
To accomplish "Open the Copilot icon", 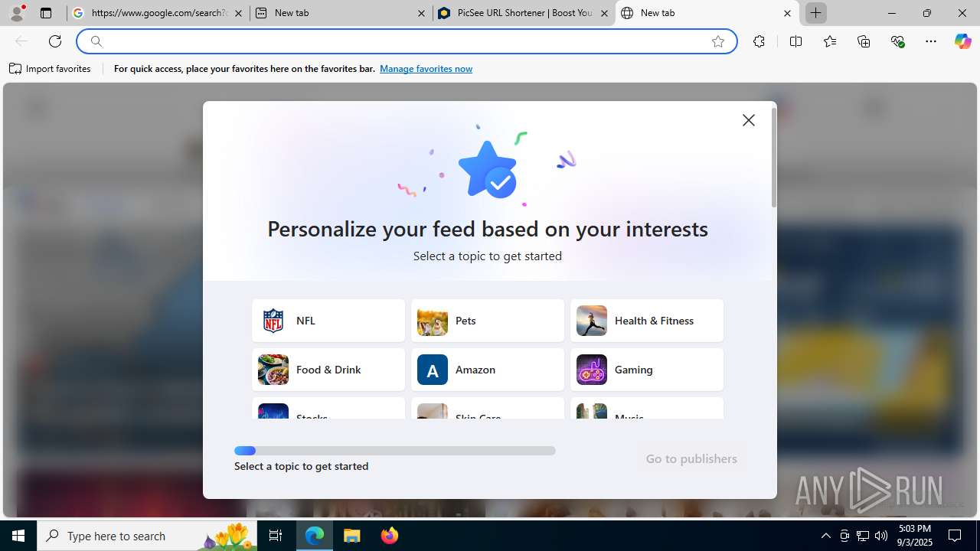I will click(x=962, y=41).
